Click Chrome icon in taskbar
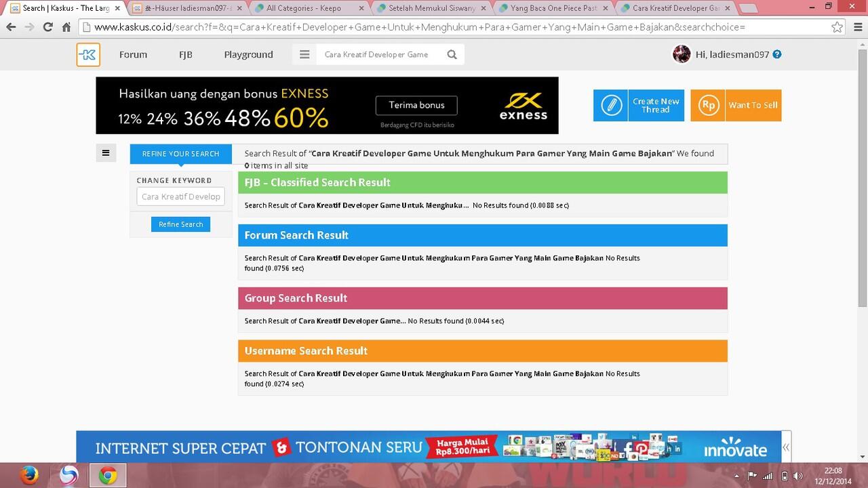 [x=108, y=476]
